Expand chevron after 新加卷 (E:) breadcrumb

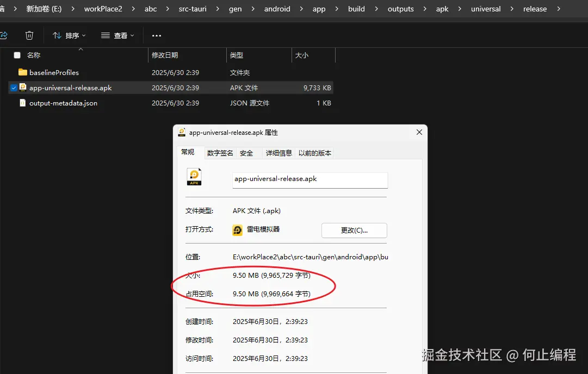click(x=73, y=9)
